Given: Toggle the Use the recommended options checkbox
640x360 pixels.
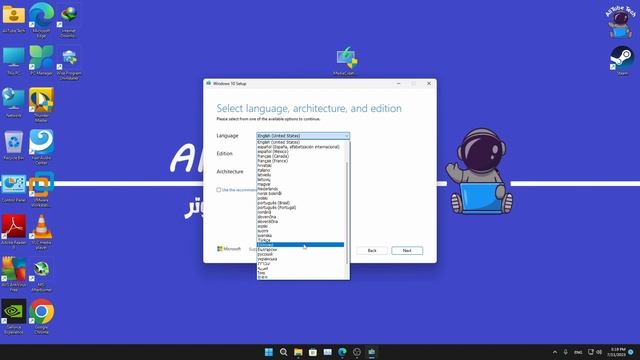Looking at the screenshot, I should coord(219,190).
